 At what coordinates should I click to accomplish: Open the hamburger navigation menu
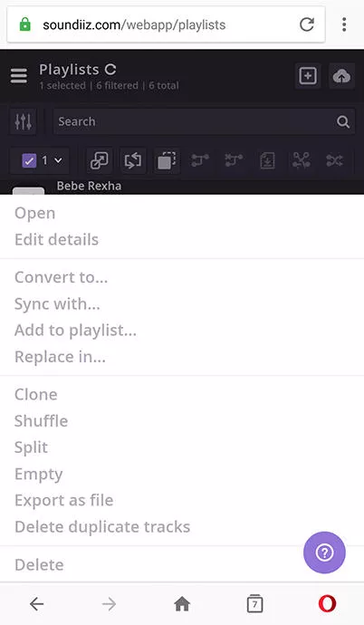click(x=19, y=76)
